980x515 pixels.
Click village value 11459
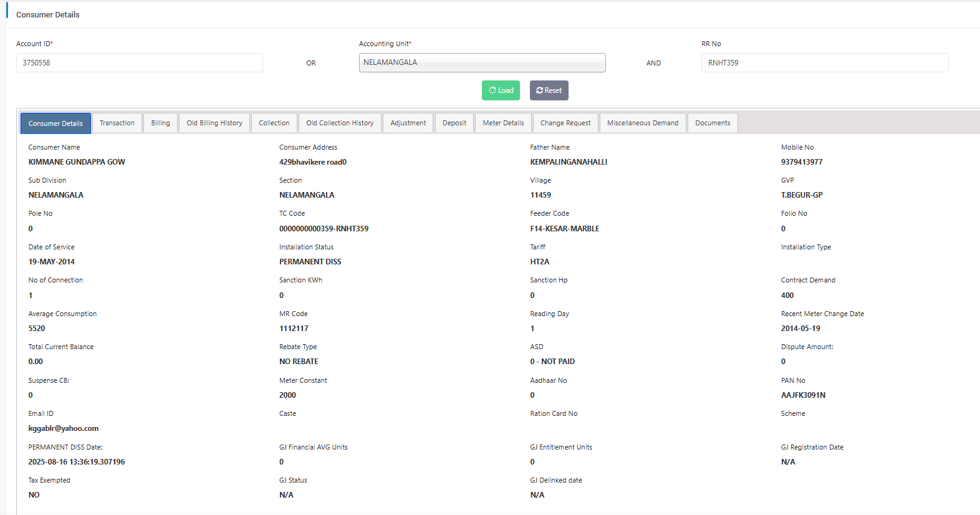tap(540, 195)
